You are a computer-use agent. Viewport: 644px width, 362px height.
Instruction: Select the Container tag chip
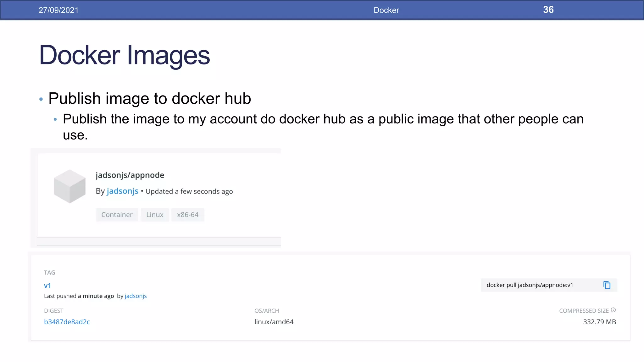point(117,215)
